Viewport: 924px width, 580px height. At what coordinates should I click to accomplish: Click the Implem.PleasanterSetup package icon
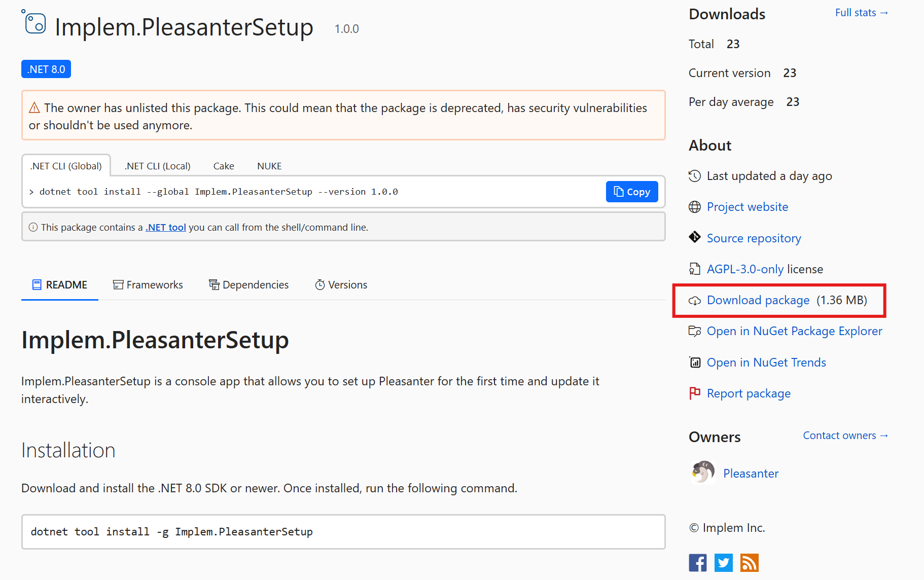[x=34, y=22]
